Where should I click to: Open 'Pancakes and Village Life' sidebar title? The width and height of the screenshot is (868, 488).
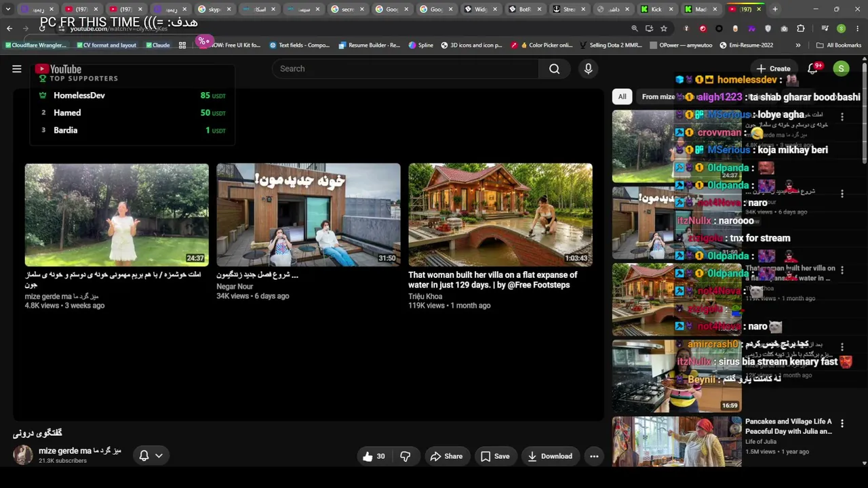(x=789, y=426)
